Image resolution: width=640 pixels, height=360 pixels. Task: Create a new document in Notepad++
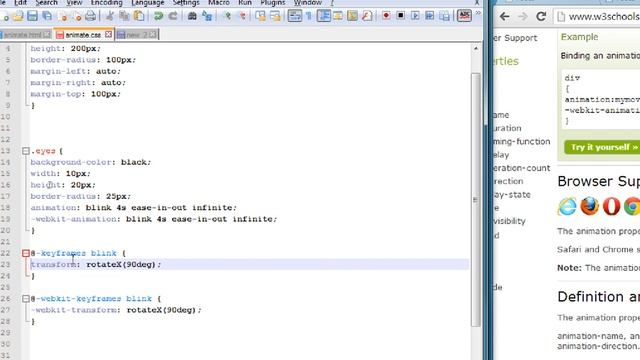tap(5, 16)
